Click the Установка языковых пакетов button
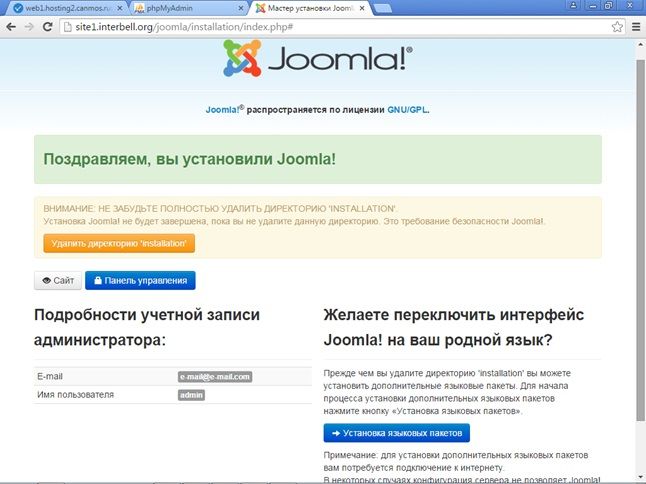The height and width of the screenshot is (484, 646). point(396,433)
